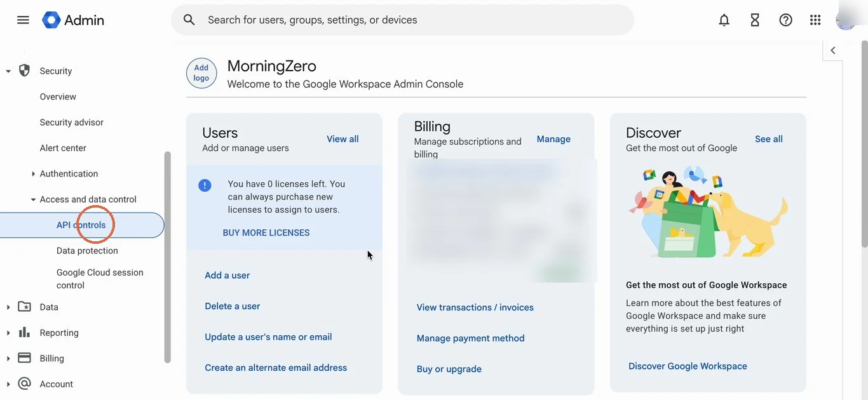Collapse Access and data control arrow
Viewport: 868px width, 400px height.
[x=33, y=199]
